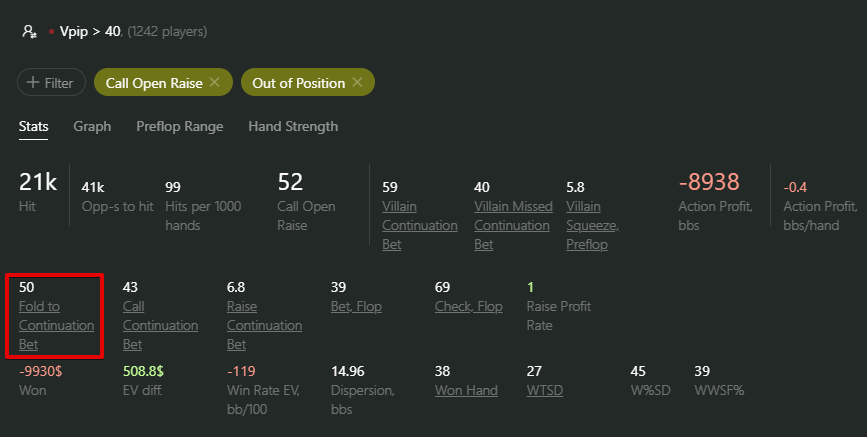Viewport: 867px width, 437px height.
Task: Select the Raise Continuation Bet link
Action: [264, 325]
